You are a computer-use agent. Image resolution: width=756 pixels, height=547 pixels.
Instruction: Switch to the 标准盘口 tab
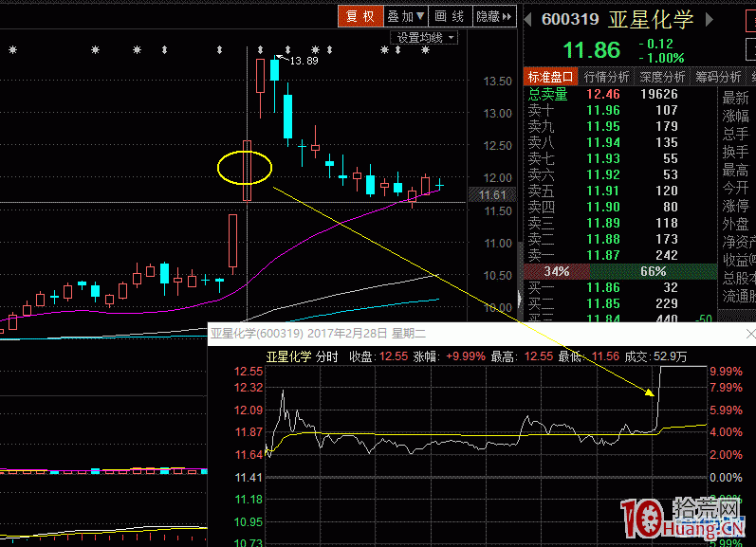click(x=550, y=77)
